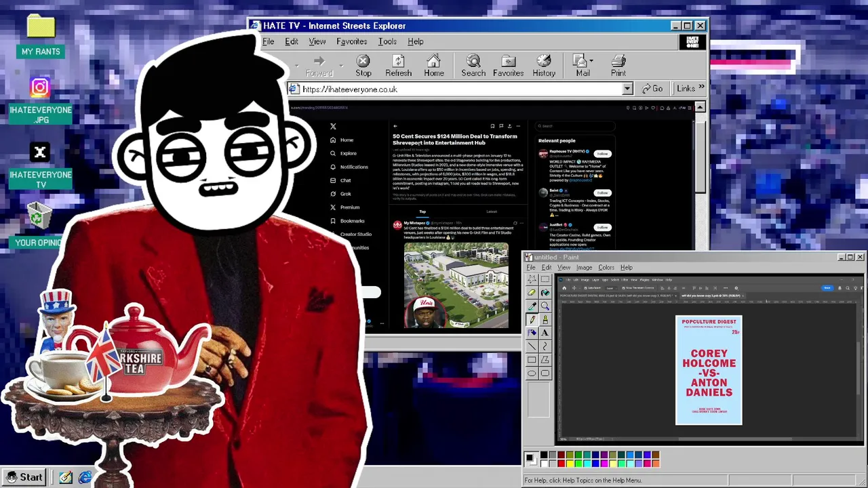Open Search from the browser toolbar

point(473,66)
